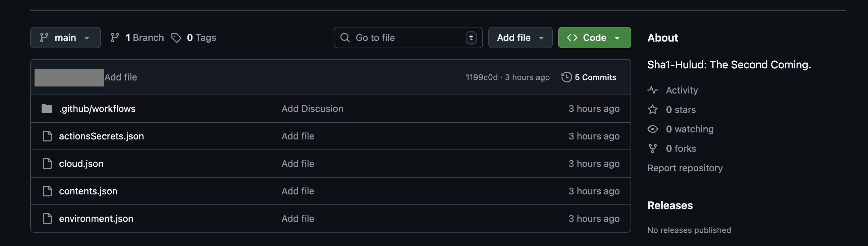
Task: Click the star icon beside 0 stars
Action: pyautogui.click(x=653, y=110)
